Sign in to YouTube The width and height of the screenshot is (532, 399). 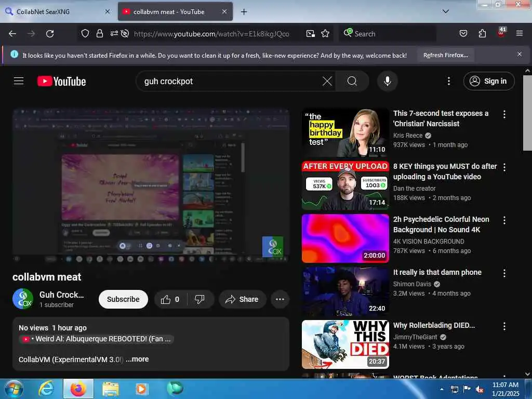click(489, 81)
